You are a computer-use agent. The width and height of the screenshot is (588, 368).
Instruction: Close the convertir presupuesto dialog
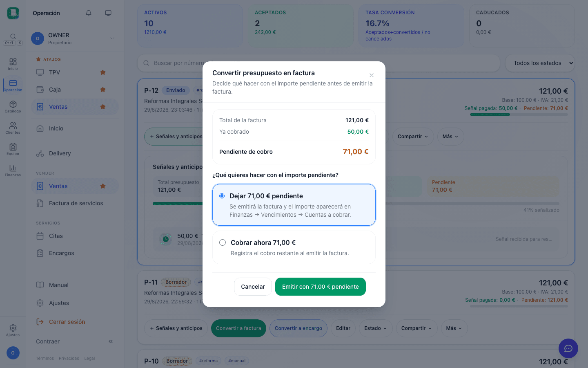372,75
